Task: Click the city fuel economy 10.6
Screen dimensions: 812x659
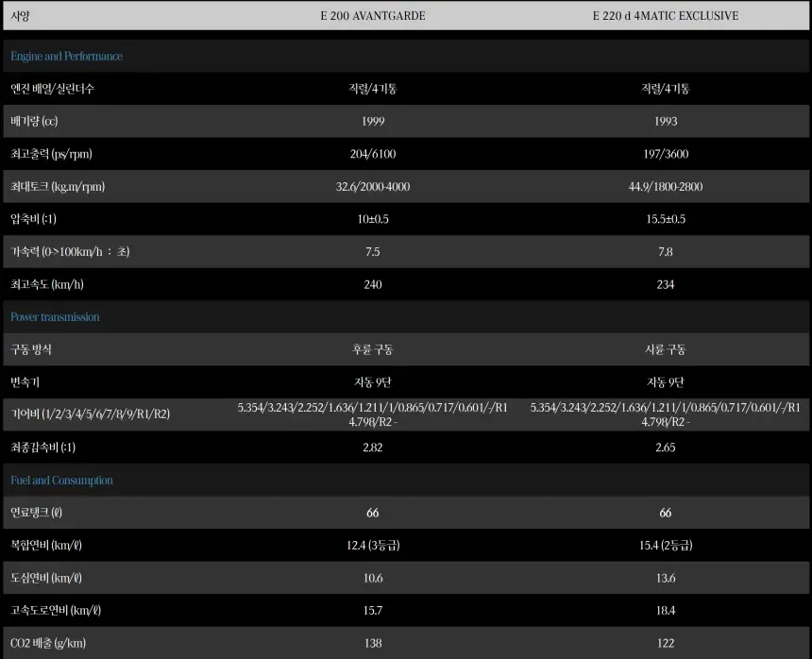Action: point(373,578)
